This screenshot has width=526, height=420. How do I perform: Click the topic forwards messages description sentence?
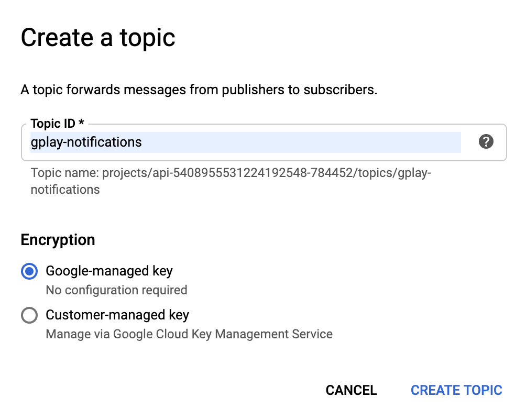pos(199,90)
